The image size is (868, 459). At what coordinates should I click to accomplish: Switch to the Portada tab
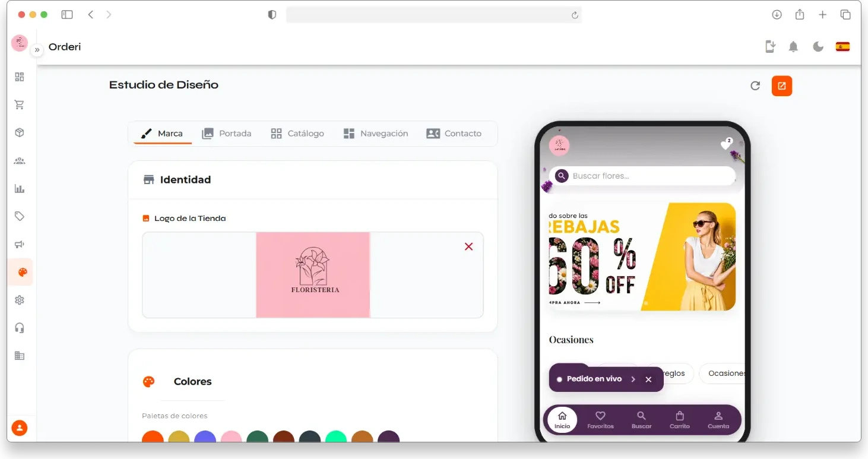[x=227, y=134]
